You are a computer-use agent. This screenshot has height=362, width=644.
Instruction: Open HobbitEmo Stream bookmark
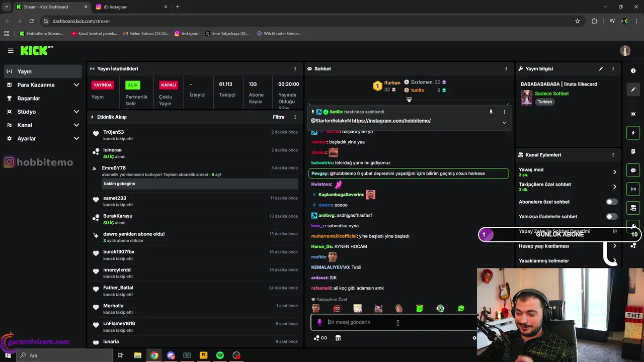pyautogui.click(x=41, y=34)
